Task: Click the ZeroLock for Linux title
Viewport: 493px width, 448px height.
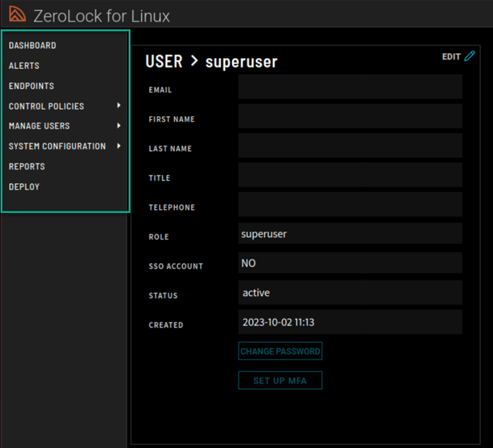Action: (102, 16)
